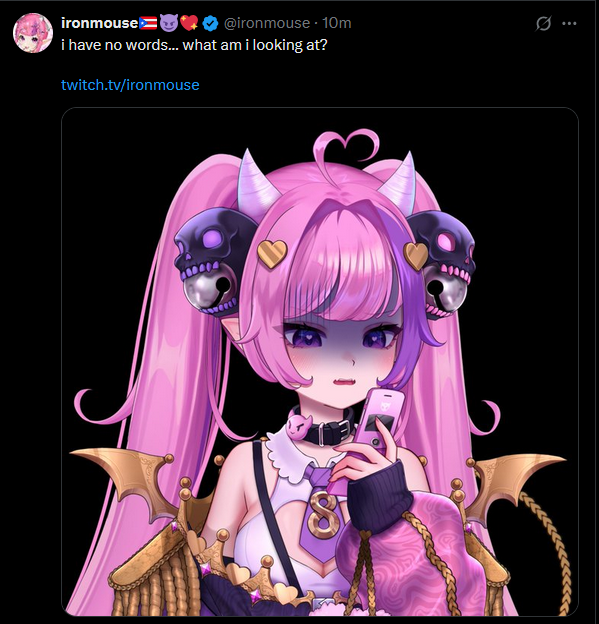Click the 10m post timestamp
The height and width of the screenshot is (624, 599).
pyautogui.click(x=337, y=23)
